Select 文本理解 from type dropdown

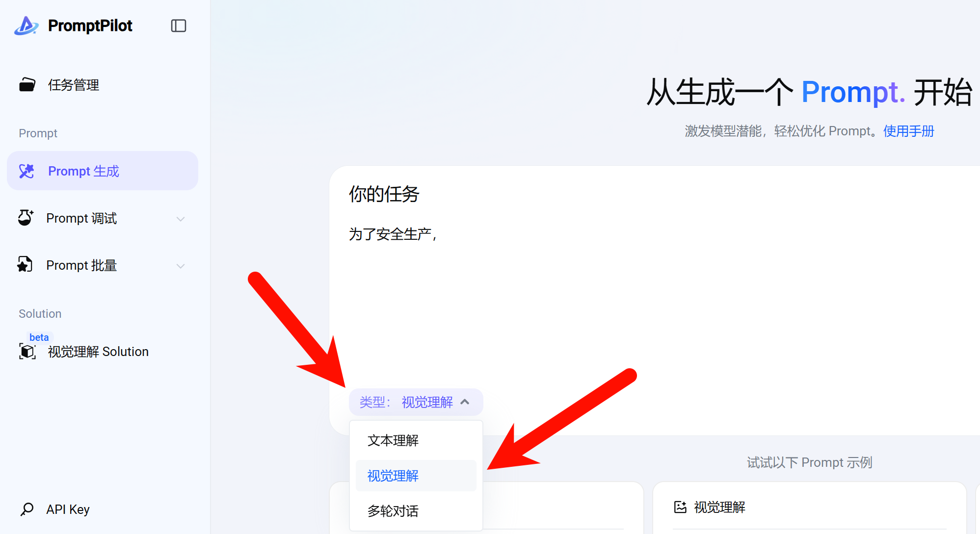coord(393,440)
